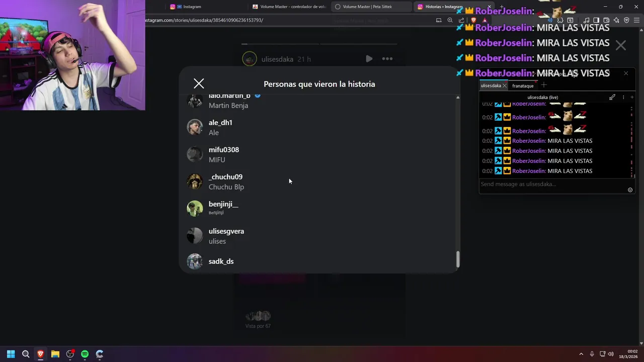Click the 'ulisesdaka (live)' chat header
Image resolution: width=644 pixels, height=362 pixels.
(x=542, y=97)
